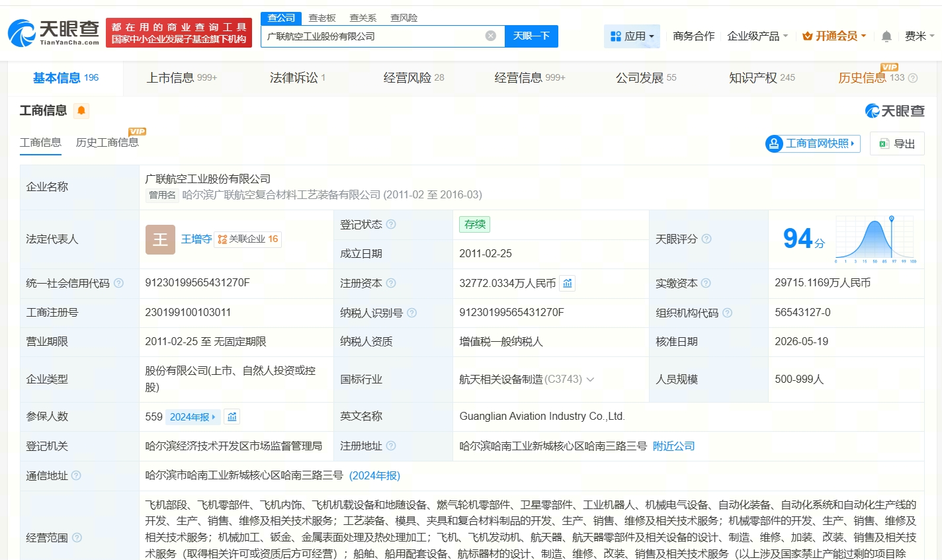This screenshot has width=942, height=560.
Task: Switch to the 历史工商信息 sub-tab
Action: coord(107,142)
